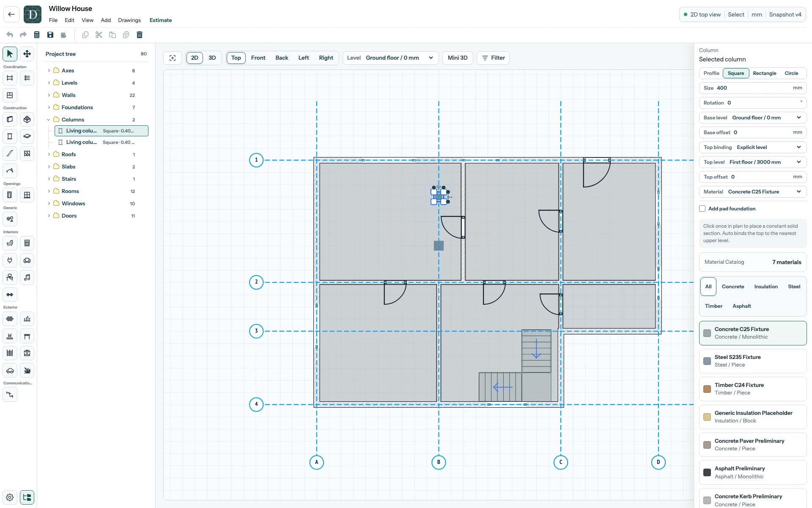Open the Top binding dropdown
The width and height of the screenshot is (812, 508).
point(753,147)
